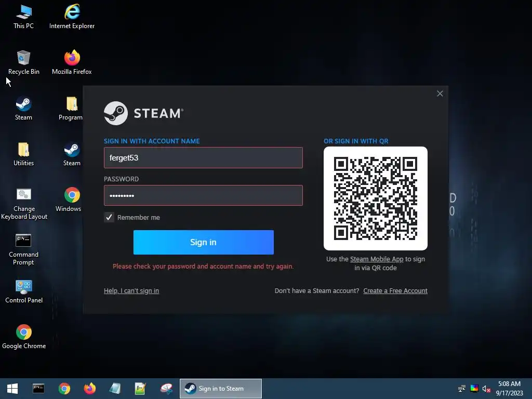Toggle the Remember me checkbox

(109, 218)
